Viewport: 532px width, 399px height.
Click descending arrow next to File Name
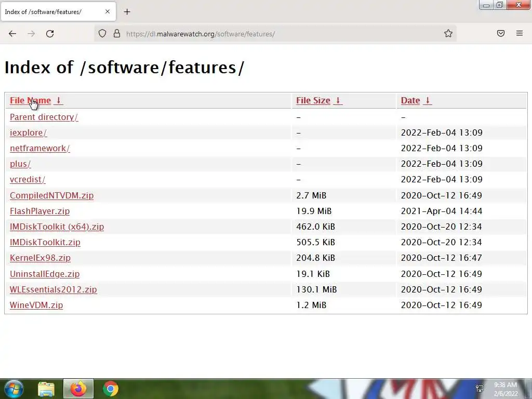click(x=58, y=100)
